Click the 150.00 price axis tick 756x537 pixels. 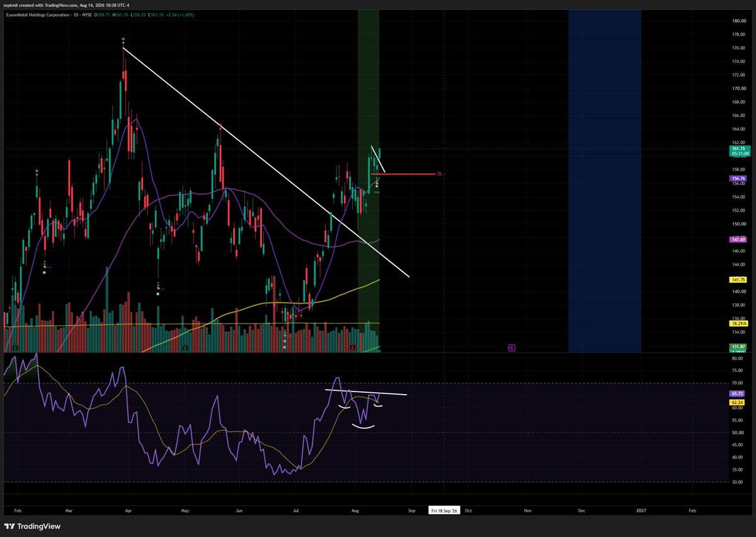[738, 223]
